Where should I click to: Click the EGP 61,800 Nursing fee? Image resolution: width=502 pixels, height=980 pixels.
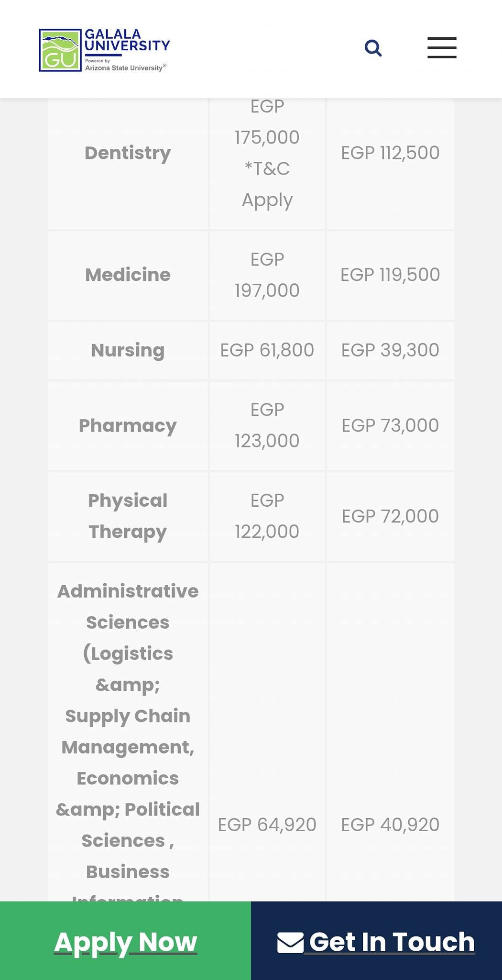[x=267, y=350]
